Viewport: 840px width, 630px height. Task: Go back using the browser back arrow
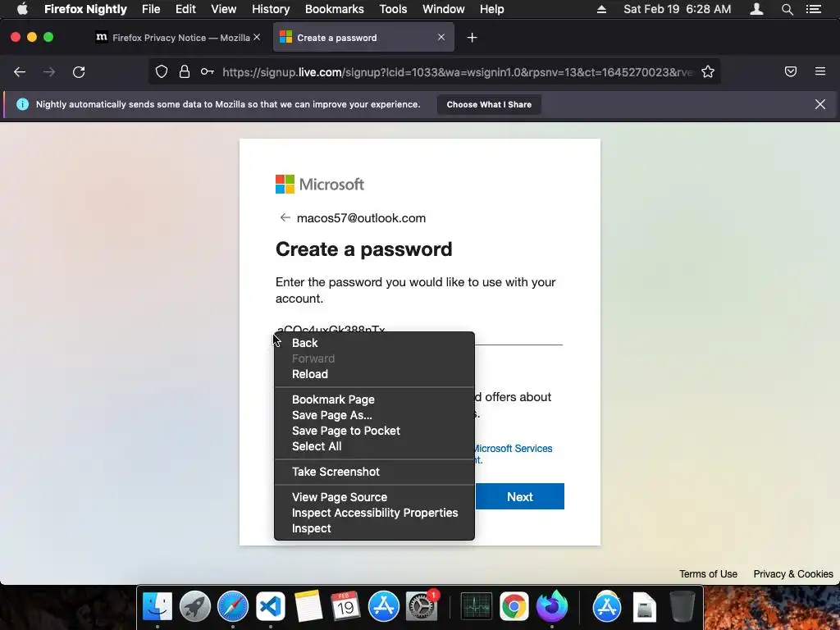coord(20,72)
